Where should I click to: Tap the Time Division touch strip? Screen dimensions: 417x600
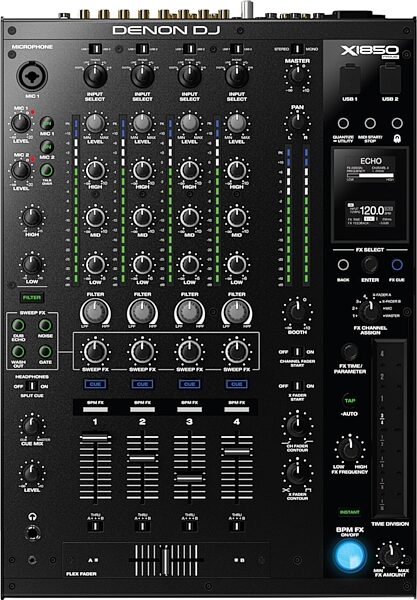(x=390, y=429)
